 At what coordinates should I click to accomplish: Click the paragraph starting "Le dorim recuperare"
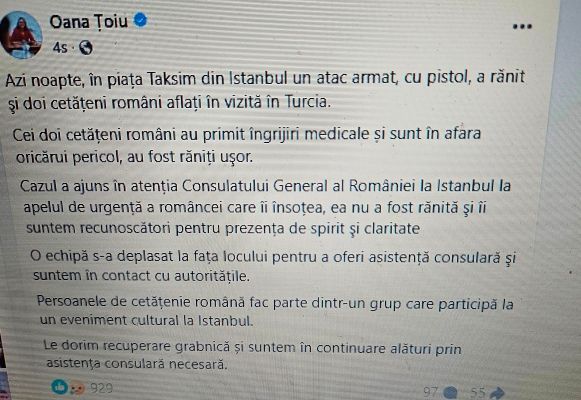(253, 355)
